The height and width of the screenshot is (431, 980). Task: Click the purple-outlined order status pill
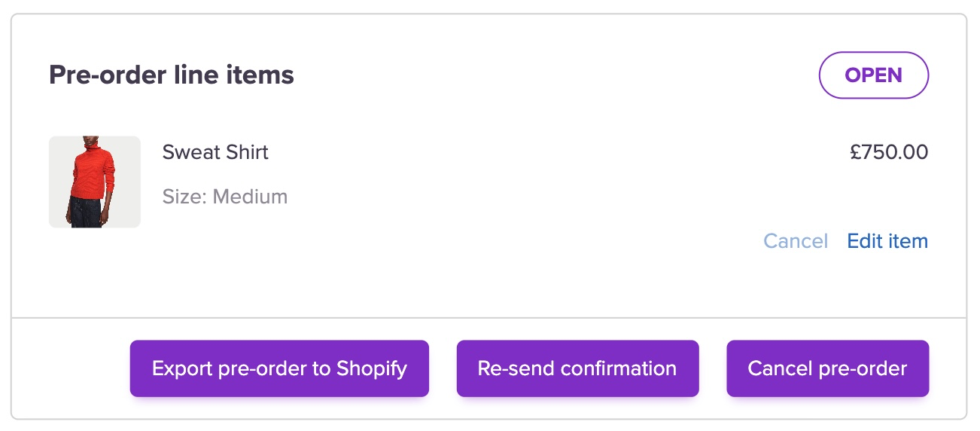point(873,75)
